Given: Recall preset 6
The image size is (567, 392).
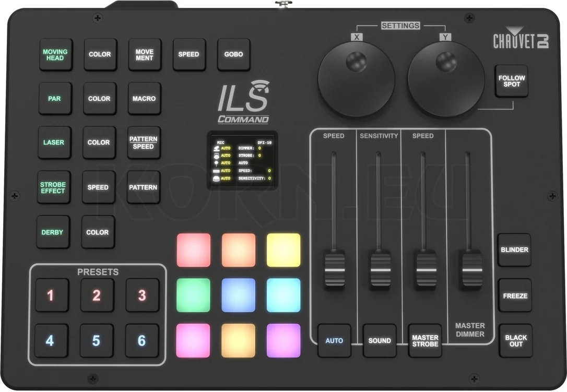Looking at the screenshot, I should [x=142, y=340].
